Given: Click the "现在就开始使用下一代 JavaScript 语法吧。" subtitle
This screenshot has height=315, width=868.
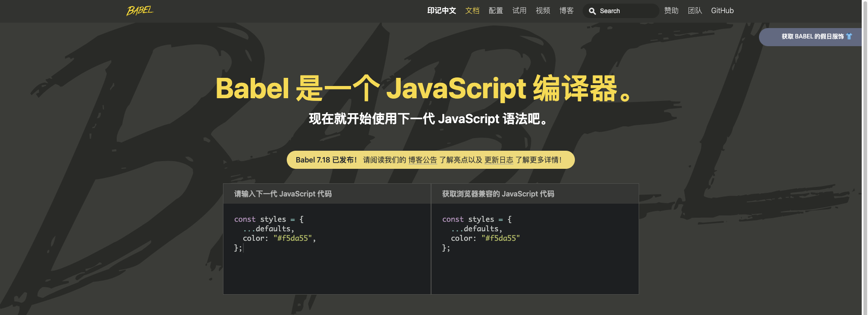Looking at the screenshot, I should coord(429,119).
